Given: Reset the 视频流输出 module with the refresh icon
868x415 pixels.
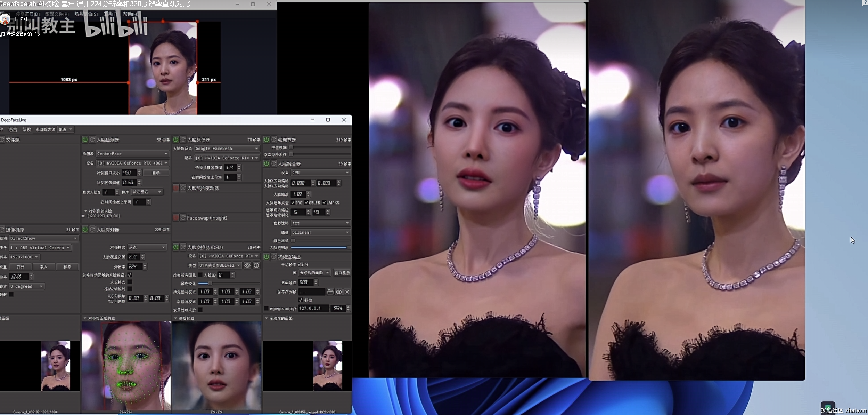Looking at the screenshot, I should click(274, 257).
